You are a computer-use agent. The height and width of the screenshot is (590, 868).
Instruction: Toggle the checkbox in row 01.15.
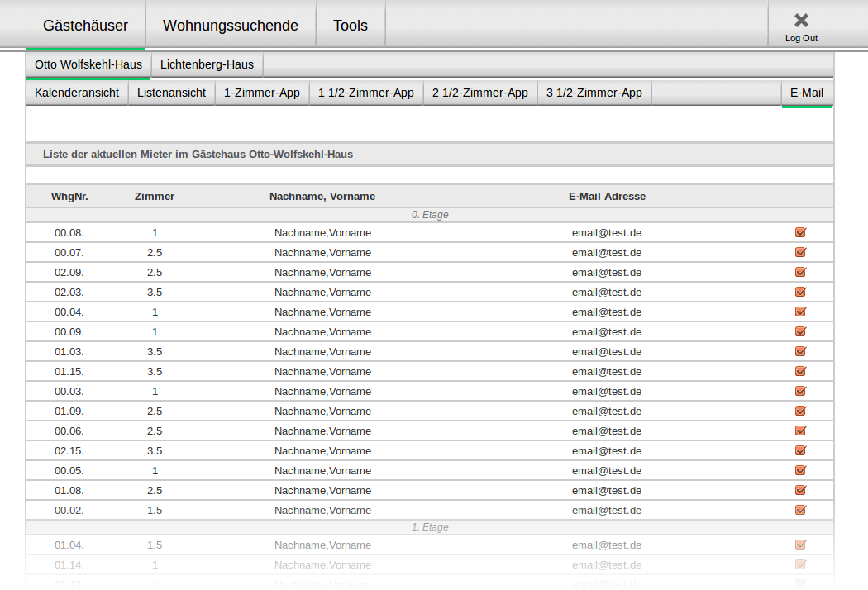pyautogui.click(x=799, y=371)
